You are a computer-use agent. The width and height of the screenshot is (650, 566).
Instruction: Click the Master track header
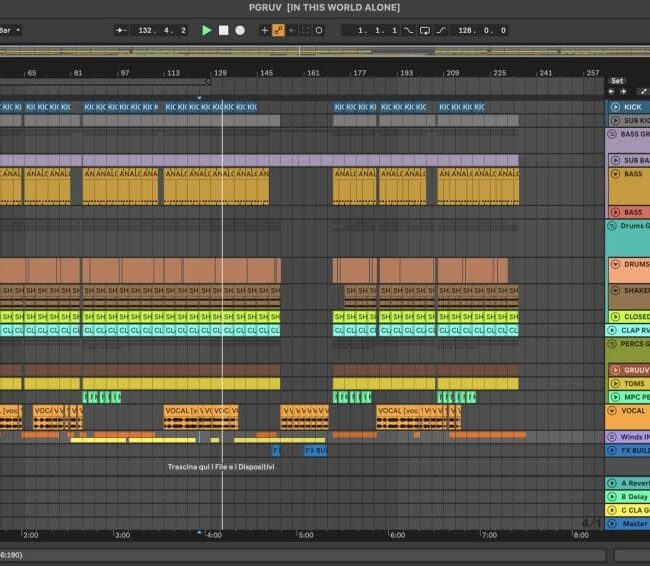pos(632,523)
